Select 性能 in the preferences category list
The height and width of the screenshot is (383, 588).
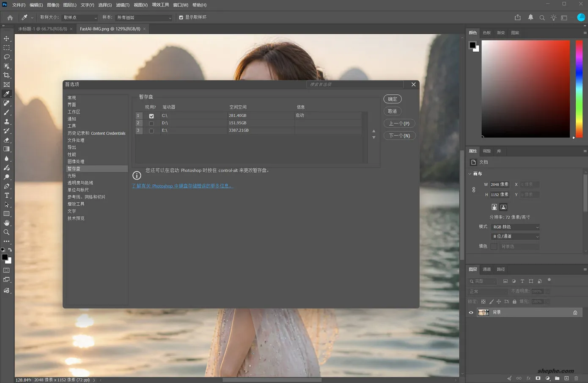(72, 154)
